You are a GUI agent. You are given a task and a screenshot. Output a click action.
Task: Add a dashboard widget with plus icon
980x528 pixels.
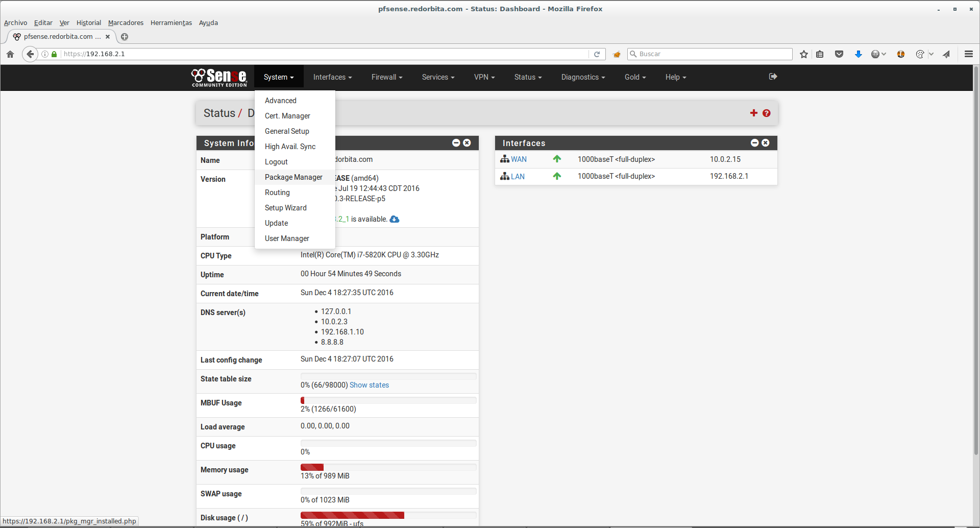753,113
